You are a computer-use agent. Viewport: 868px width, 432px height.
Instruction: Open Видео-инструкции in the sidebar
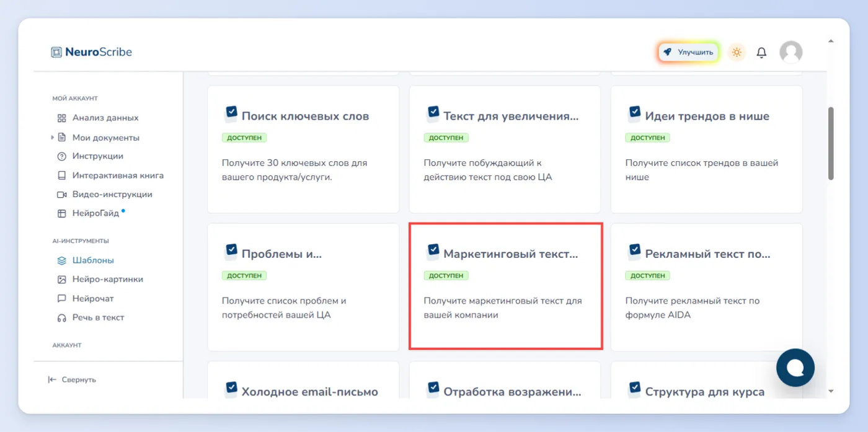(112, 194)
